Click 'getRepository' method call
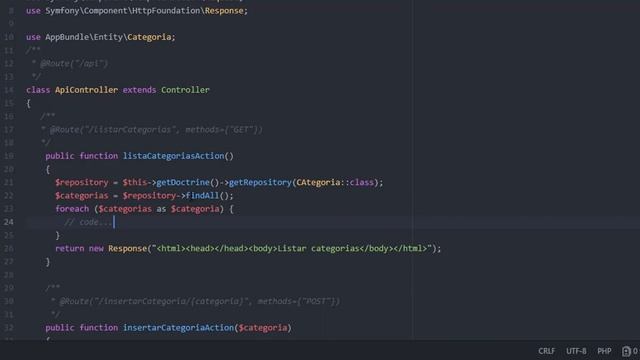The height and width of the screenshot is (360, 640). 260,182
